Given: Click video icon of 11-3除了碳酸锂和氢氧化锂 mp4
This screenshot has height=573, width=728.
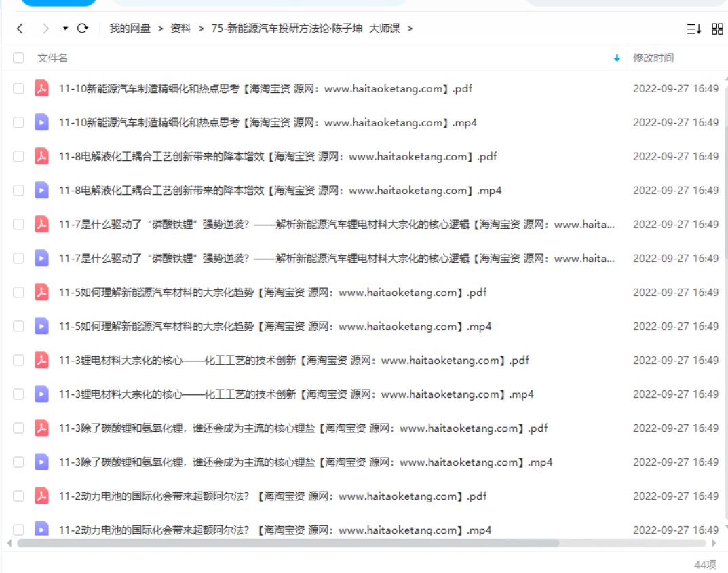Looking at the screenshot, I should point(42,462).
